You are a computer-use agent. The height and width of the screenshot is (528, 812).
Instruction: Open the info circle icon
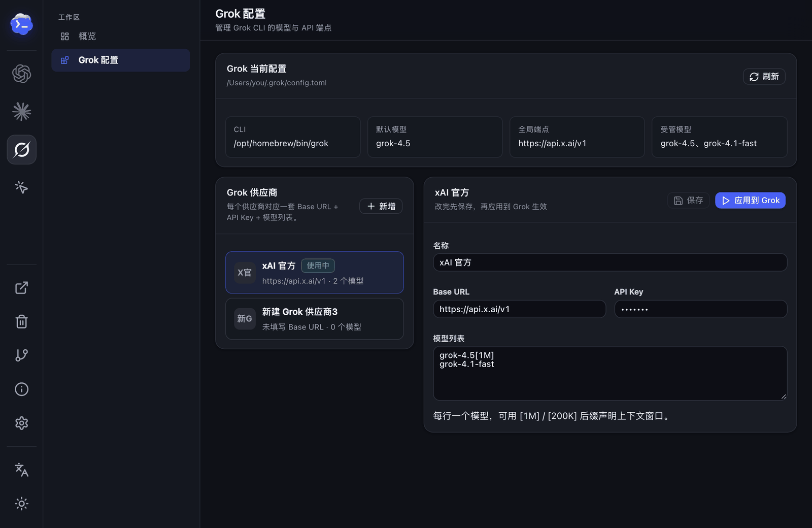(21, 389)
